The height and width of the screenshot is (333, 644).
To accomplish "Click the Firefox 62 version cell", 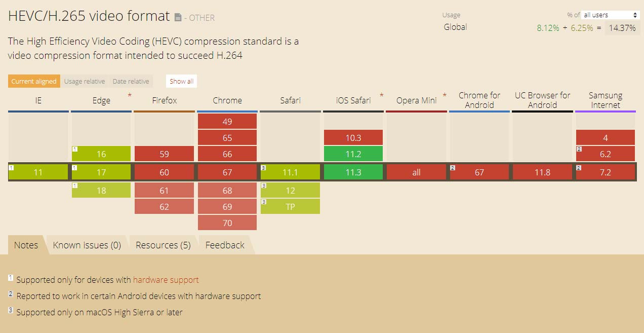I will (x=164, y=206).
